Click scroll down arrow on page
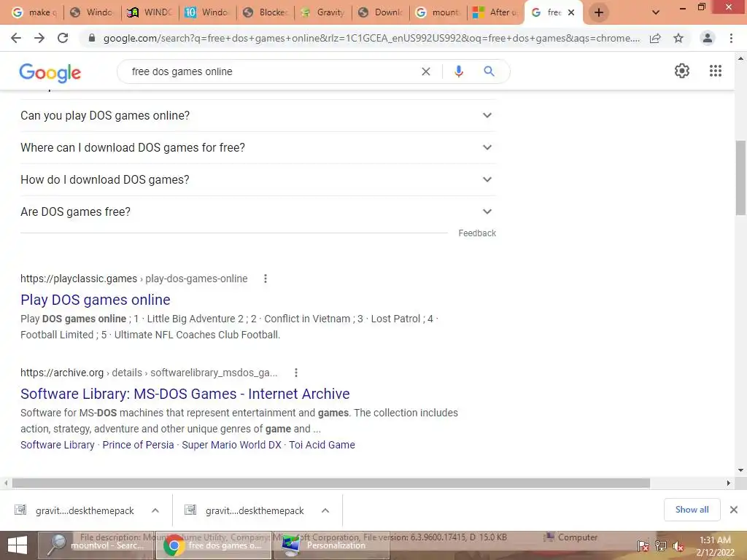 click(740, 470)
